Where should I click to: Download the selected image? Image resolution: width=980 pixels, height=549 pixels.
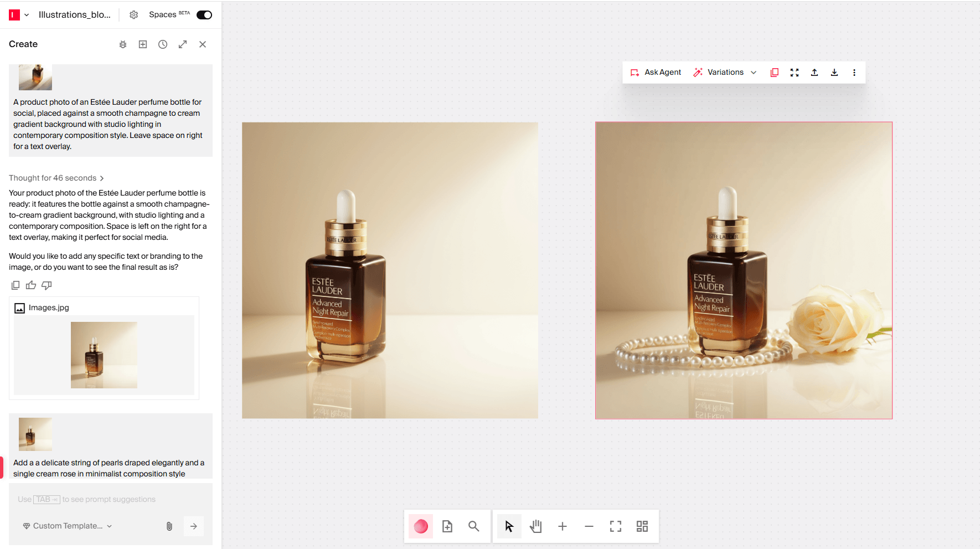834,72
